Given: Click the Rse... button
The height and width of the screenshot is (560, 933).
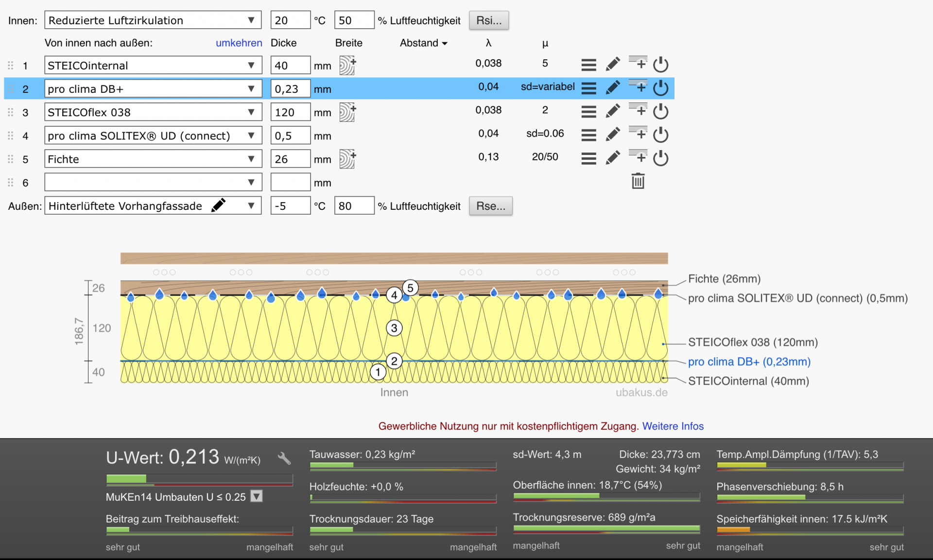Looking at the screenshot, I should (x=491, y=205).
